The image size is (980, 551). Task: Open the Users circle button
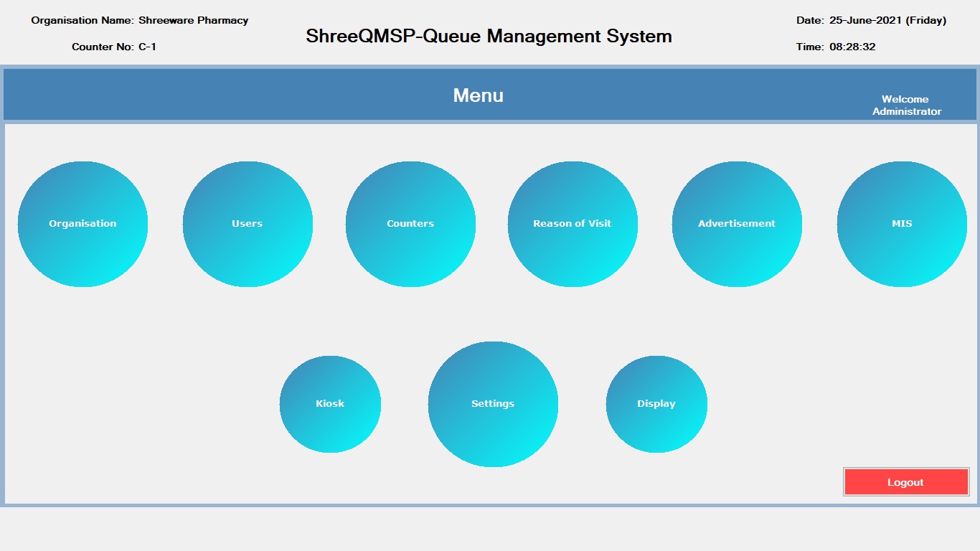(248, 224)
